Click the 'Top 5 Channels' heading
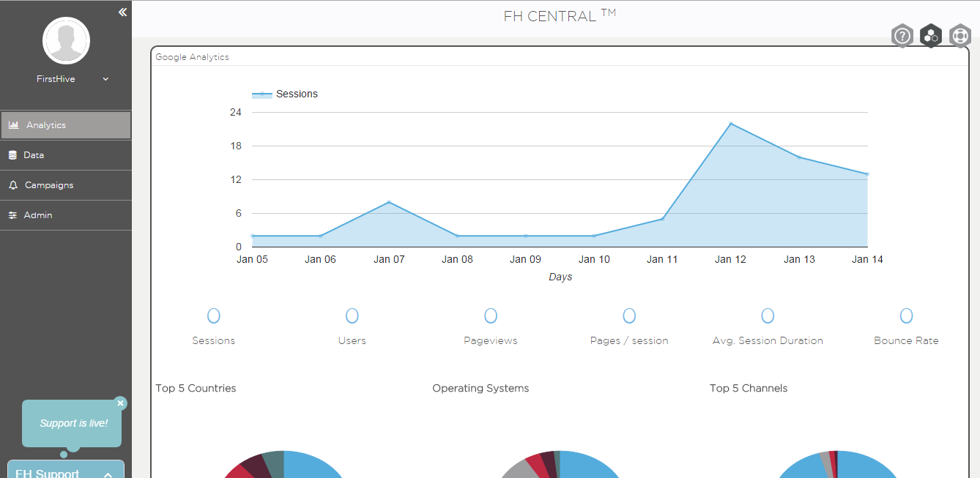 (x=749, y=388)
